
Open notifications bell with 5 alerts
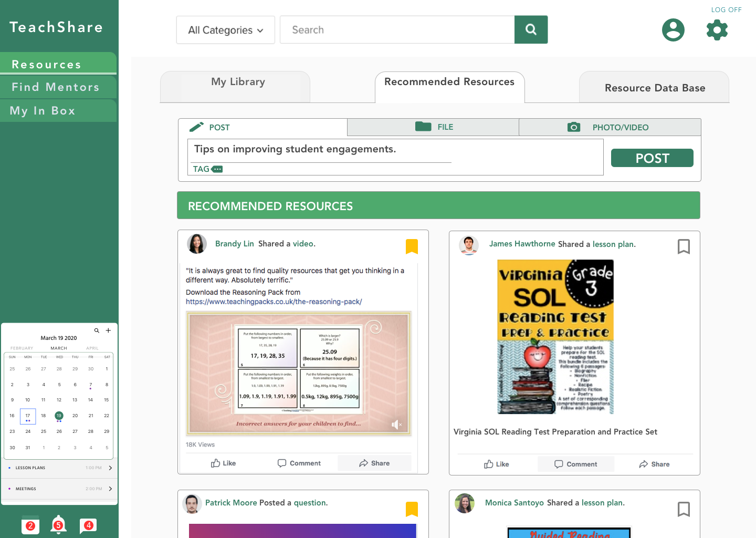pos(58,524)
